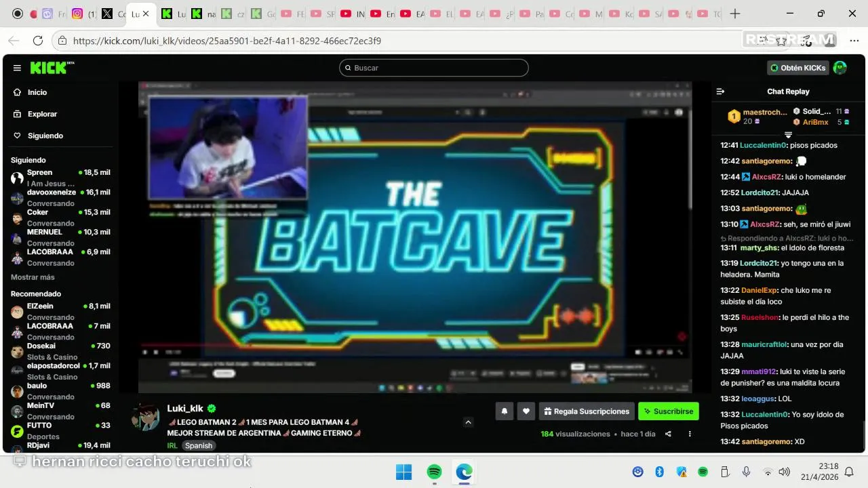The width and height of the screenshot is (868, 488).
Task: Open FUTTO recommended channel
Action: (x=60, y=430)
